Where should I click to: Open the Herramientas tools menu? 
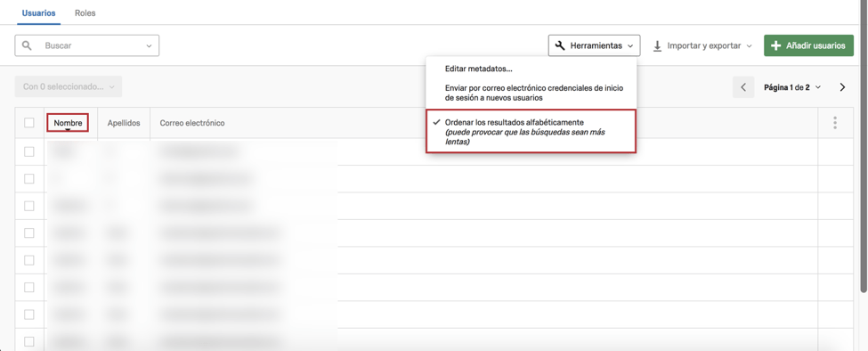[x=594, y=45]
